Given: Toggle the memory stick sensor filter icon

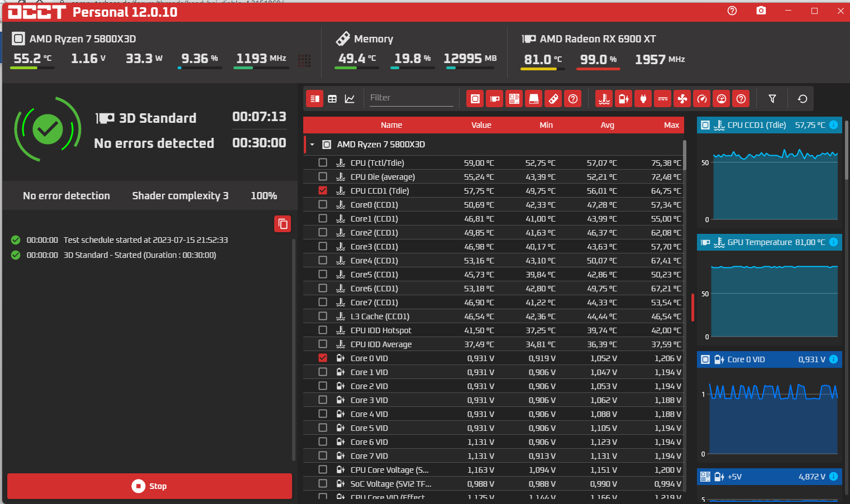Looking at the screenshot, I should 553,99.
